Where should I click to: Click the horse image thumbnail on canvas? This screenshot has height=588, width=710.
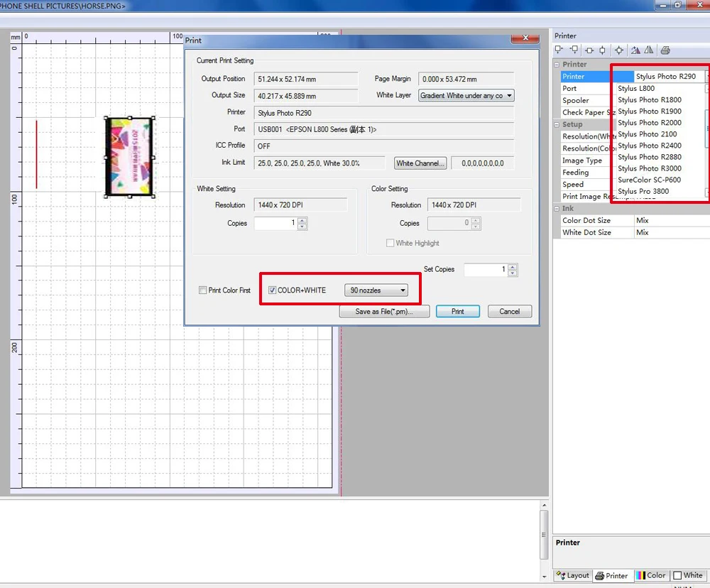(129, 157)
